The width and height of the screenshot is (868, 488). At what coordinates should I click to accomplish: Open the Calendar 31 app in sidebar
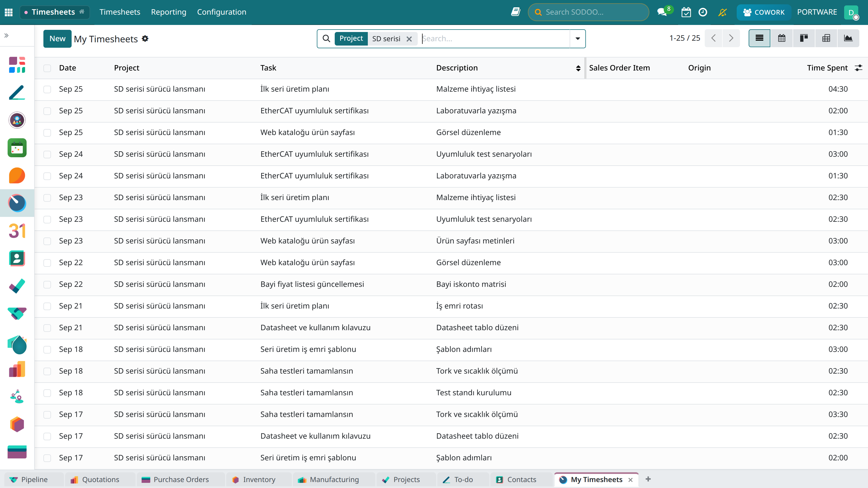click(x=17, y=231)
